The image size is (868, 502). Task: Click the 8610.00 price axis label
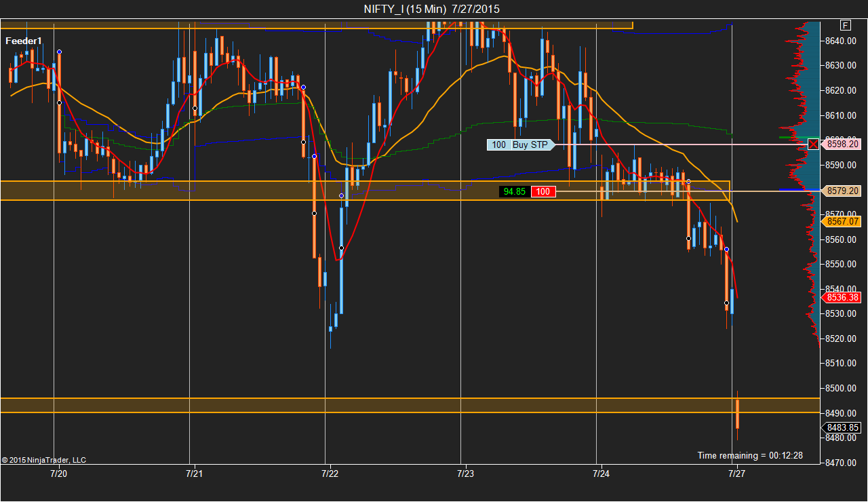[x=842, y=115]
